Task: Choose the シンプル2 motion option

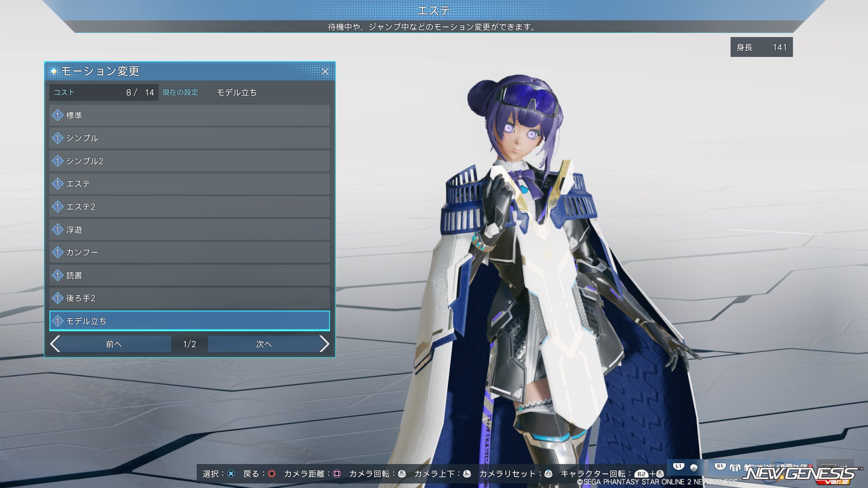Action: coord(190,161)
